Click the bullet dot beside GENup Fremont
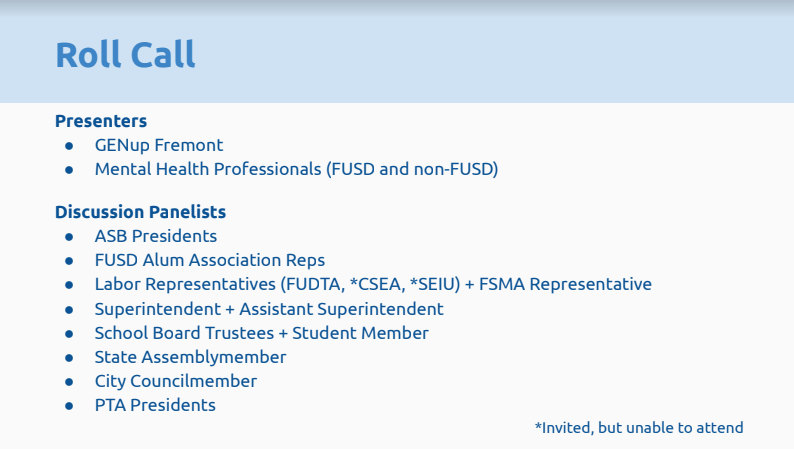This screenshot has height=449, width=794. pos(69,146)
